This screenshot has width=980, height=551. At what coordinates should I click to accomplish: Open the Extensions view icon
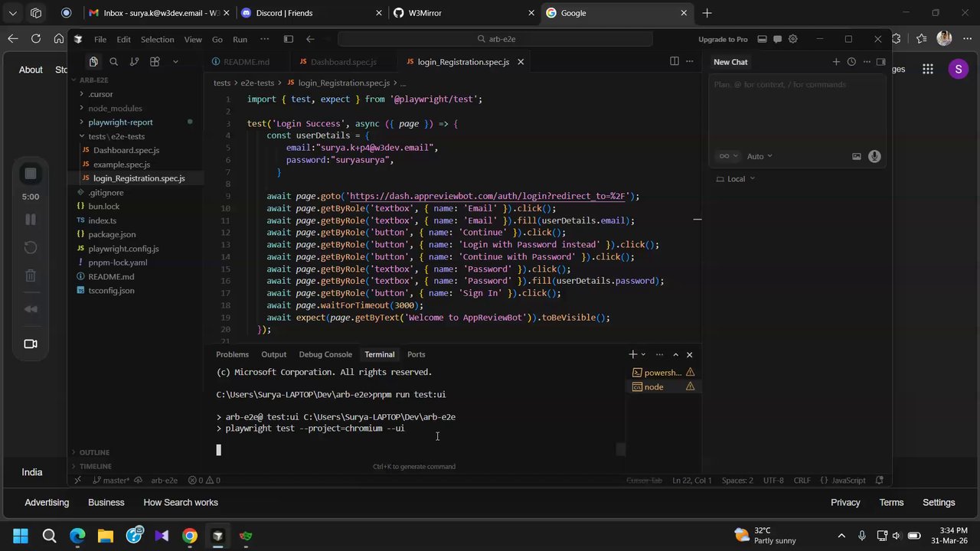155,62
